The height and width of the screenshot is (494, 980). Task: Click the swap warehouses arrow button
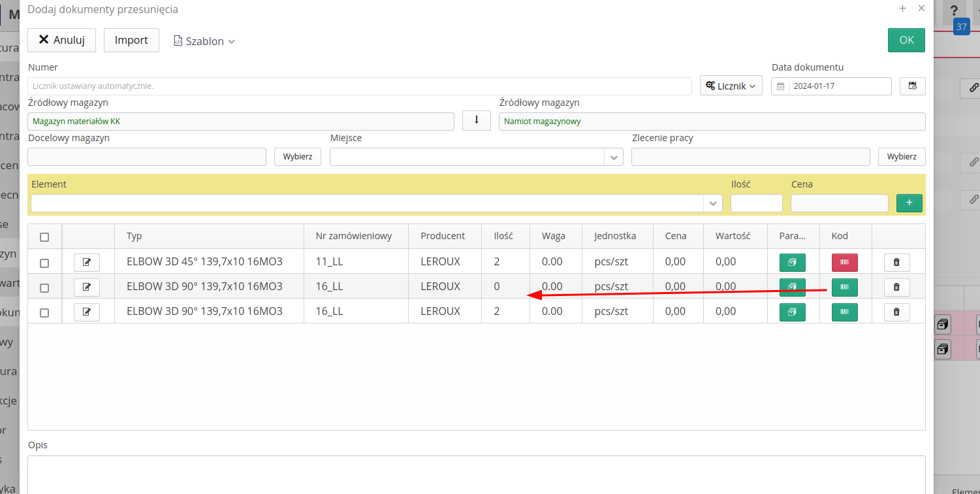tap(477, 120)
